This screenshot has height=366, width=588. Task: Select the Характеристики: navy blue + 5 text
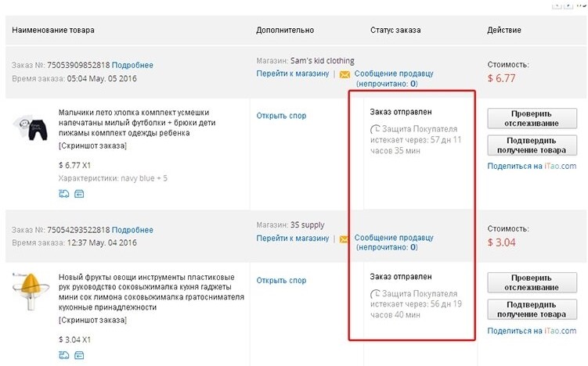point(113,178)
